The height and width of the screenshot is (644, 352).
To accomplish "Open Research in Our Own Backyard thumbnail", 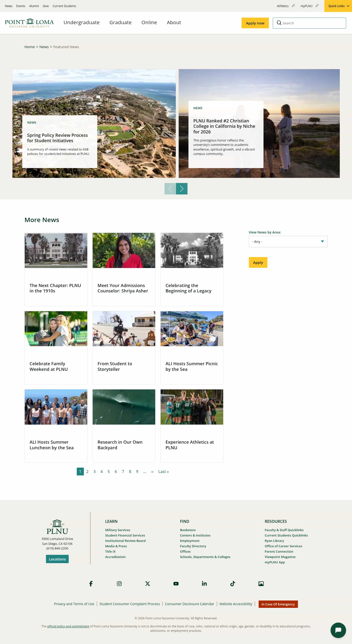I will (x=124, y=407).
